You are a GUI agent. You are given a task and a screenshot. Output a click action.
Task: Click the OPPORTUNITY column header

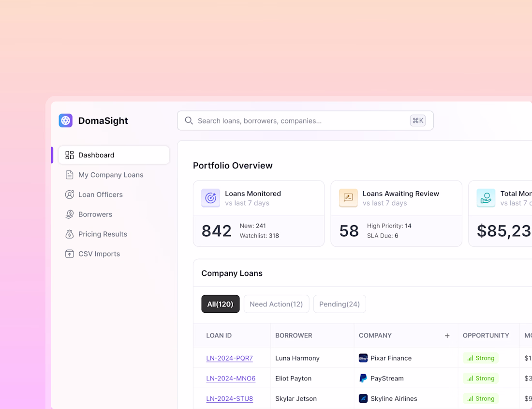point(486,335)
